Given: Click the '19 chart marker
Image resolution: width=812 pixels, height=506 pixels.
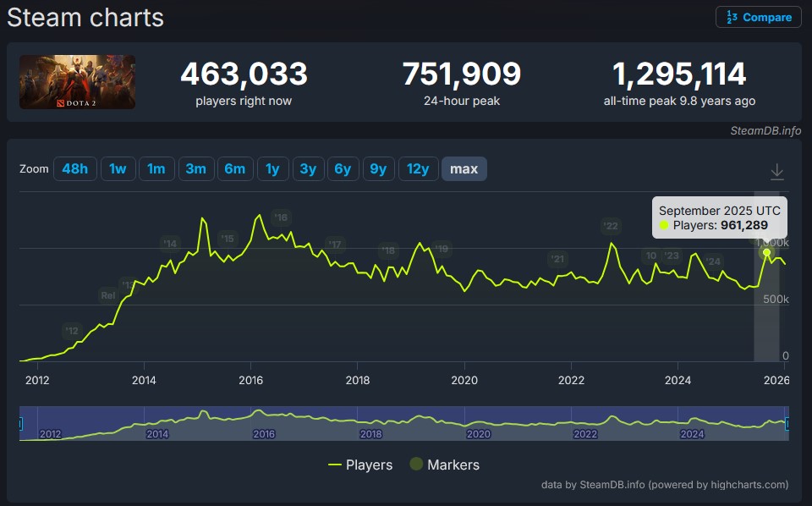Looking at the screenshot, I should [x=442, y=249].
